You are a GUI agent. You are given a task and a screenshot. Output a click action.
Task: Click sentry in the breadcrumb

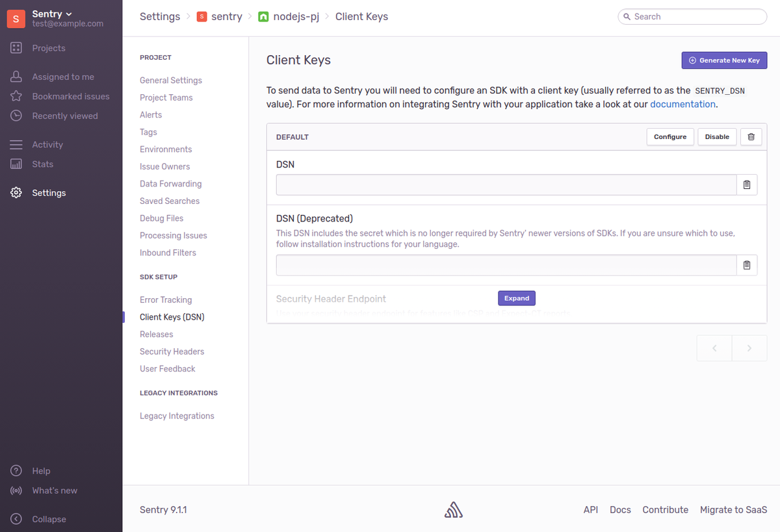coord(227,17)
